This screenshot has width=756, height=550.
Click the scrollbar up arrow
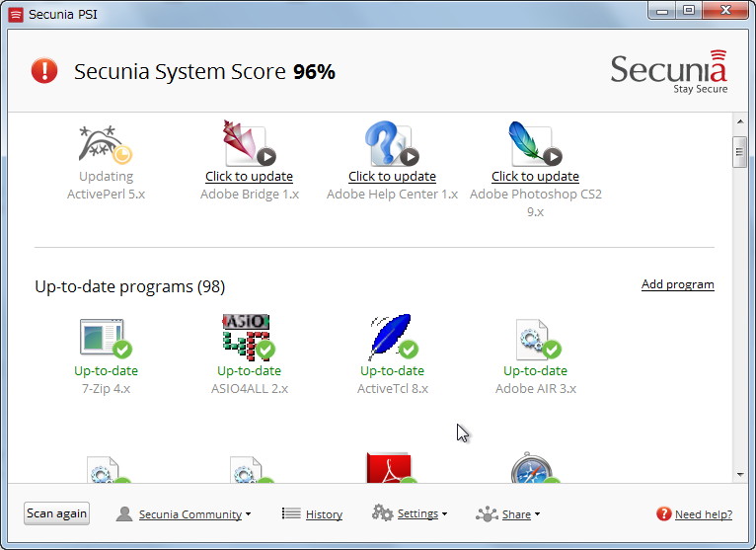740,121
